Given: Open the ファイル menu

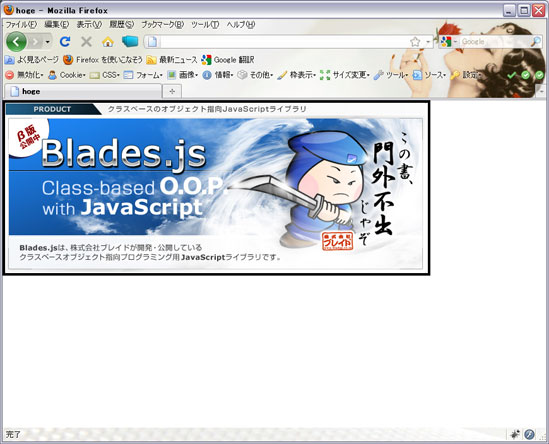Looking at the screenshot, I should pos(21,25).
